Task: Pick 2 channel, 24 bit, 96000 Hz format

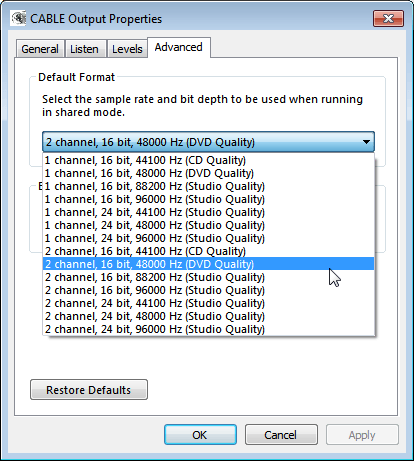Action: pyautogui.click(x=209, y=329)
